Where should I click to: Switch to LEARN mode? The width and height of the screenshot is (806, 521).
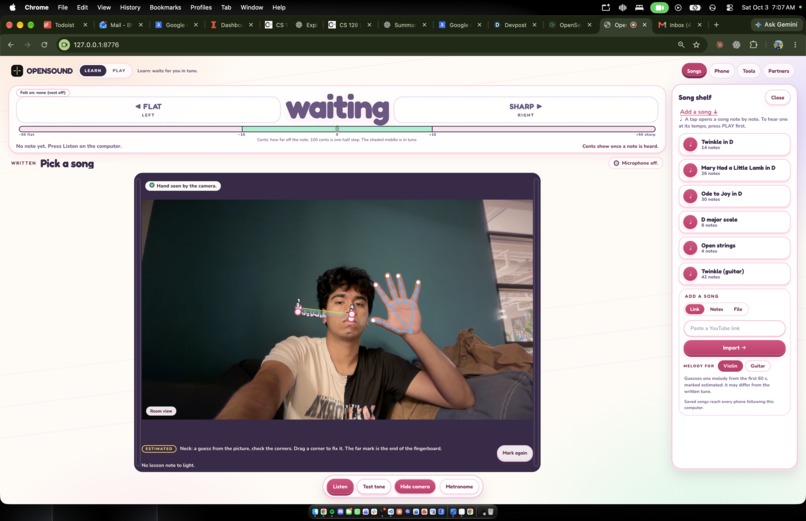(93, 70)
